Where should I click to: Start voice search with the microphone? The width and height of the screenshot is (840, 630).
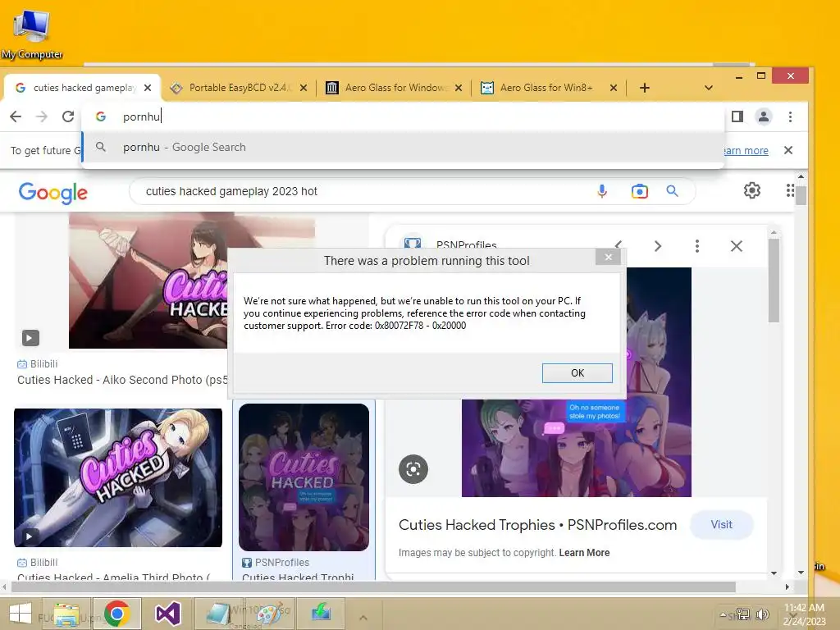602,191
